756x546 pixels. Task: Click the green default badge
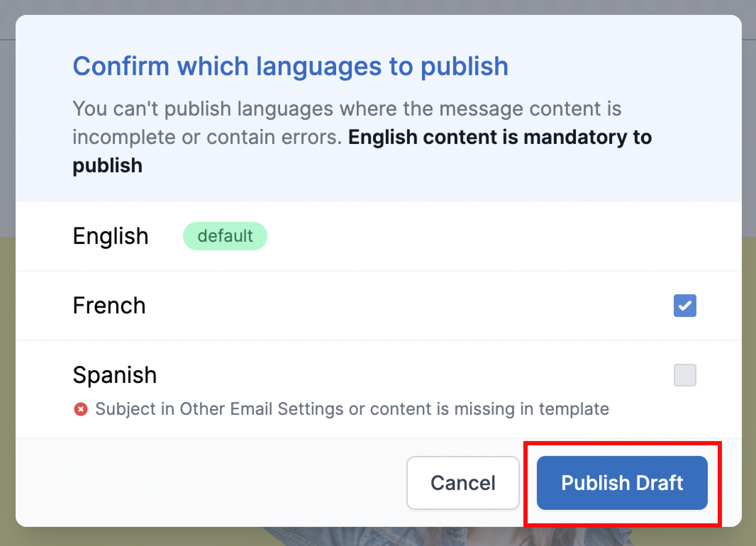tap(225, 236)
